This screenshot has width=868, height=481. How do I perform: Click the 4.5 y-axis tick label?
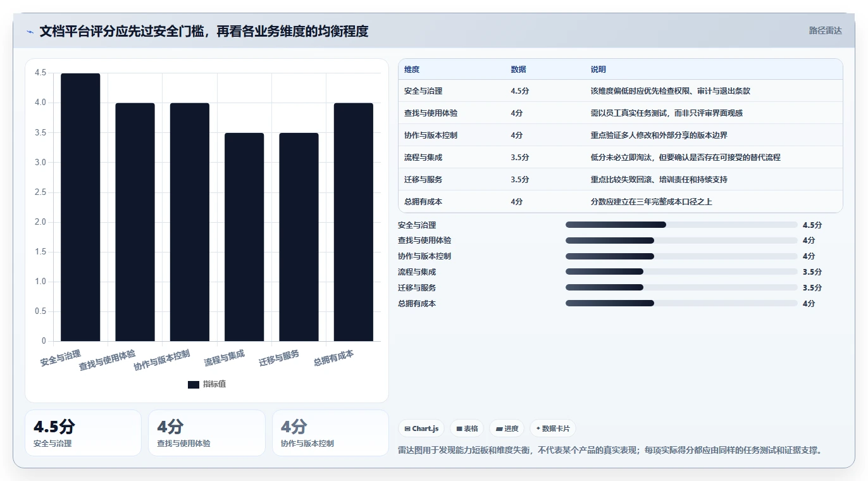click(40, 73)
